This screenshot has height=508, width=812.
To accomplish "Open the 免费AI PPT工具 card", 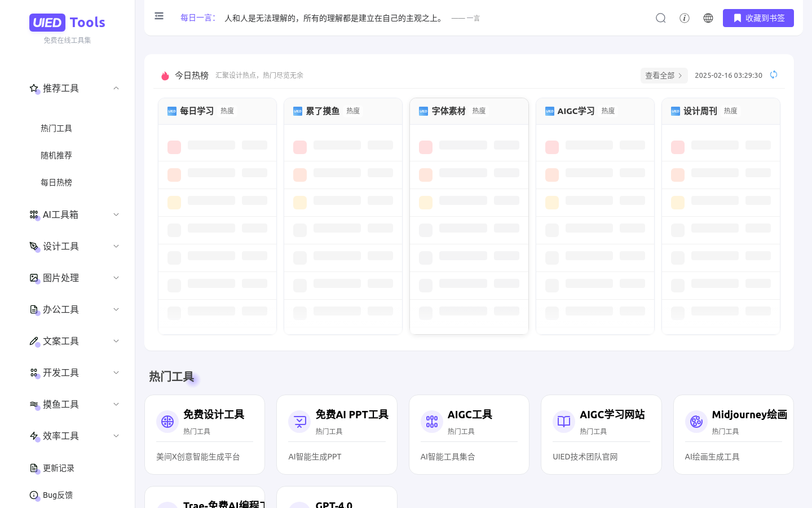I will click(337, 434).
